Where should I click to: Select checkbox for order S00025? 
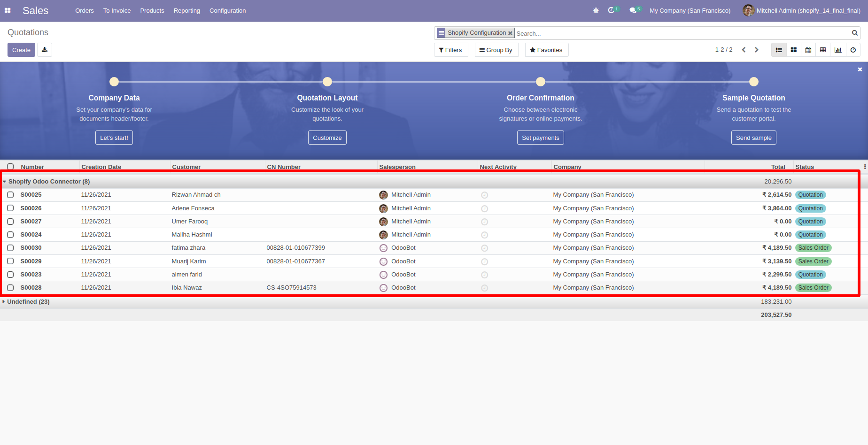point(10,195)
